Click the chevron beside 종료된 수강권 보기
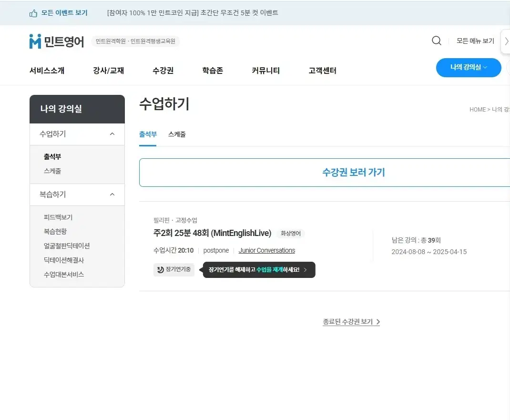This screenshot has height=420, width=510. (x=378, y=322)
